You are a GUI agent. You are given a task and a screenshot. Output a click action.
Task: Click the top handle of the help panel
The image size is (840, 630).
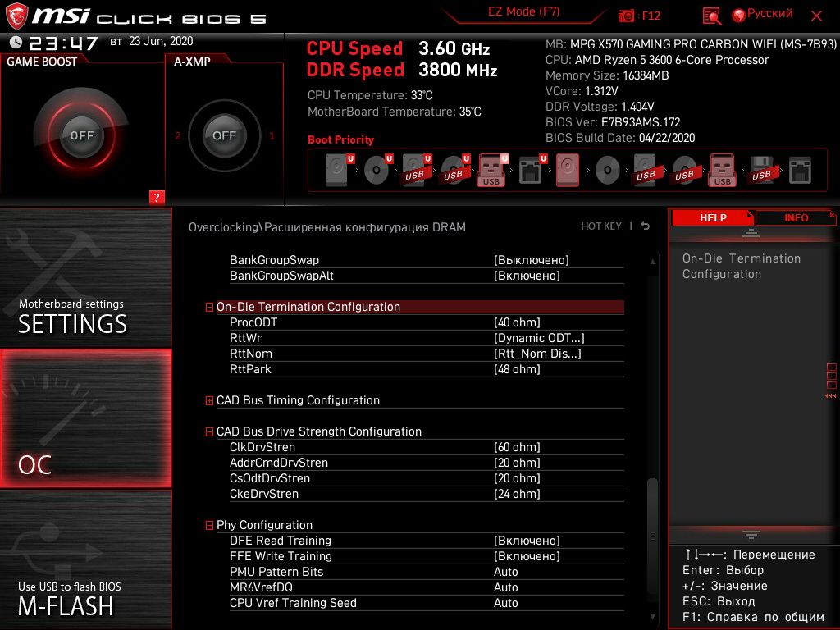coord(751,232)
